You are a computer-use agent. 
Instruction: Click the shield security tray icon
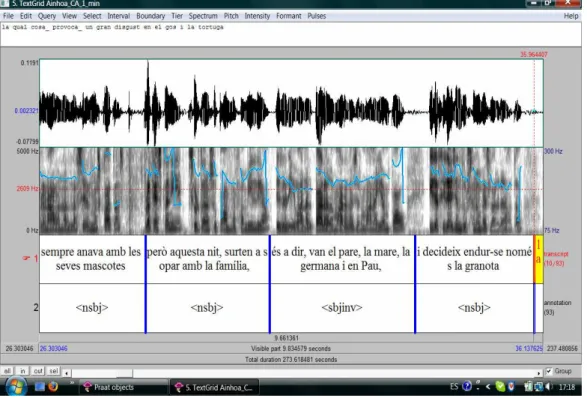point(511,386)
